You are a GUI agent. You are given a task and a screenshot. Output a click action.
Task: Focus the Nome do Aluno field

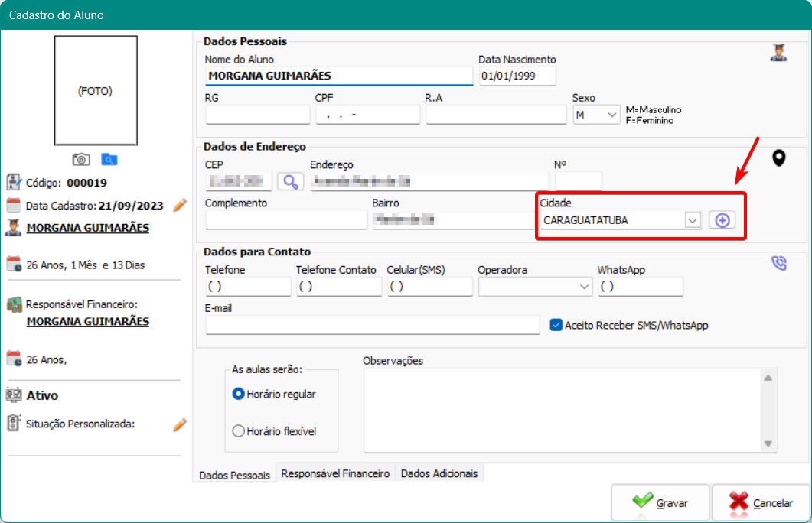[339, 76]
